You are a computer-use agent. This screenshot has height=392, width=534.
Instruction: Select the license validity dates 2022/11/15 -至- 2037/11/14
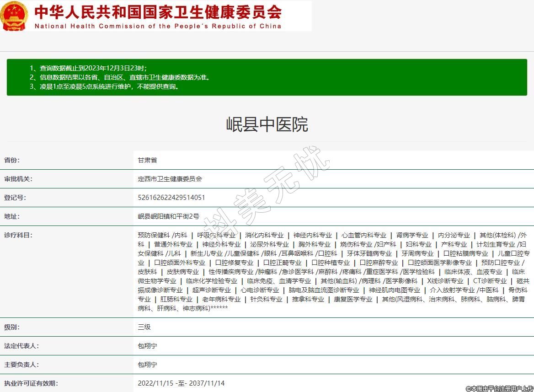181,383
